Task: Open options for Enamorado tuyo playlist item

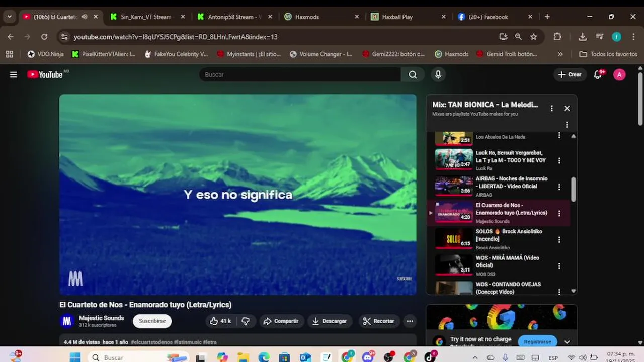Action: click(559, 213)
